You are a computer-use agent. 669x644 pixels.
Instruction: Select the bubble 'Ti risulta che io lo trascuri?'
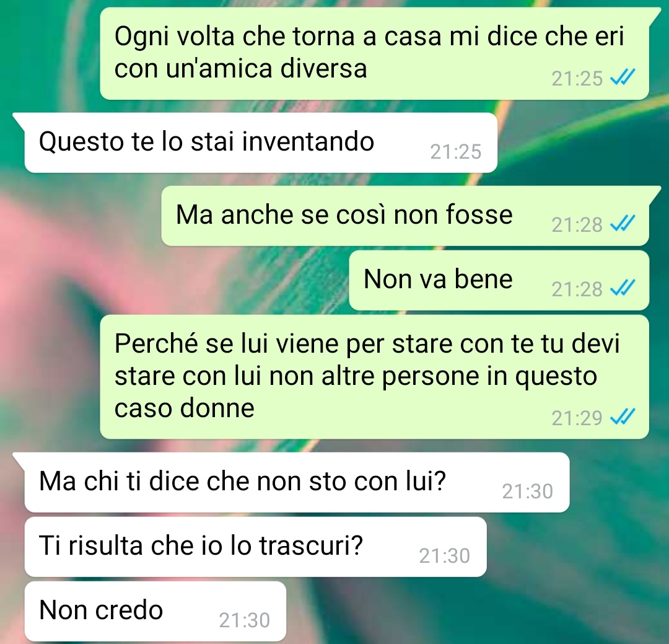tap(256, 547)
